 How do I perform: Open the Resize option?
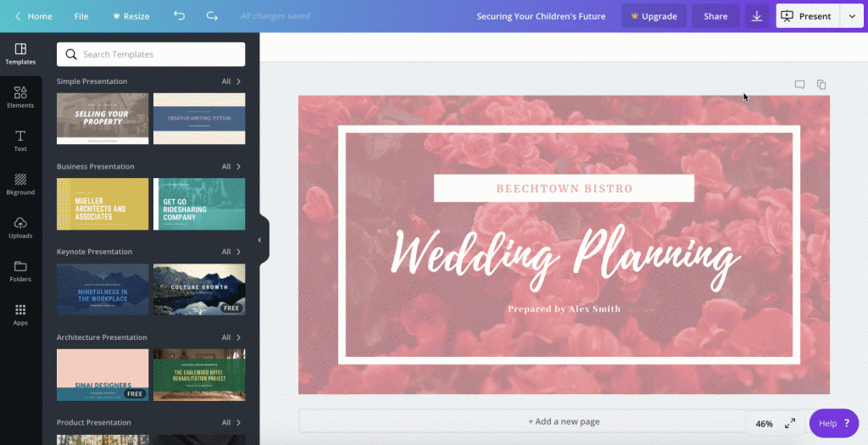point(131,16)
